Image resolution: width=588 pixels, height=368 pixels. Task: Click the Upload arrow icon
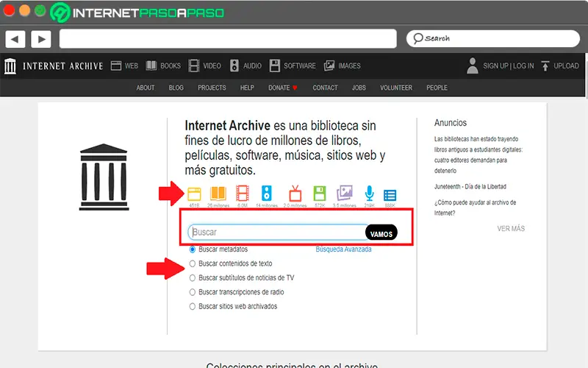545,66
